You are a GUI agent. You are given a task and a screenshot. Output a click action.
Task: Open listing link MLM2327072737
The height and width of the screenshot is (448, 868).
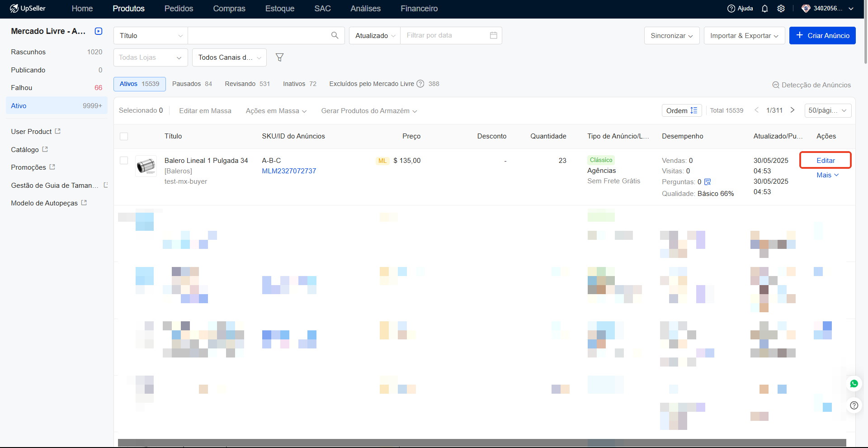(289, 171)
